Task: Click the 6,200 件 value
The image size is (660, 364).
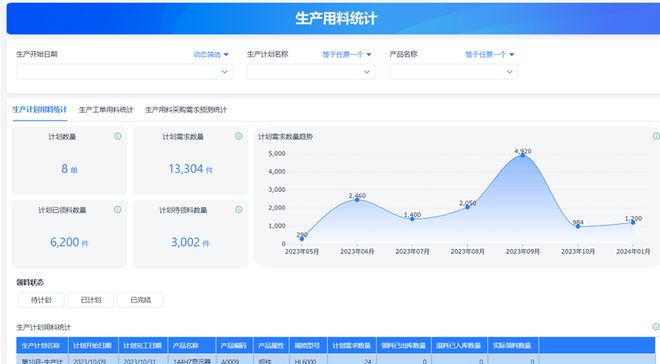Action: pyautogui.click(x=69, y=242)
